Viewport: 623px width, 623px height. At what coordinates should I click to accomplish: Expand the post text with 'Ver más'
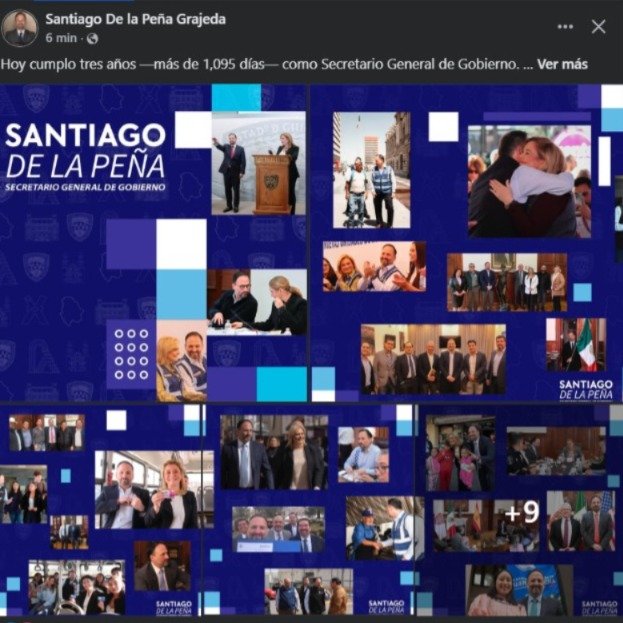pos(562,65)
